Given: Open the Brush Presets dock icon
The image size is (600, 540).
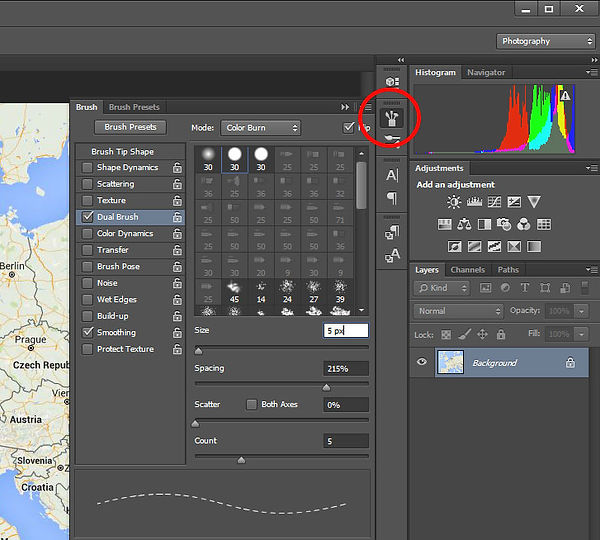Looking at the screenshot, I should [x=392, y=140].
